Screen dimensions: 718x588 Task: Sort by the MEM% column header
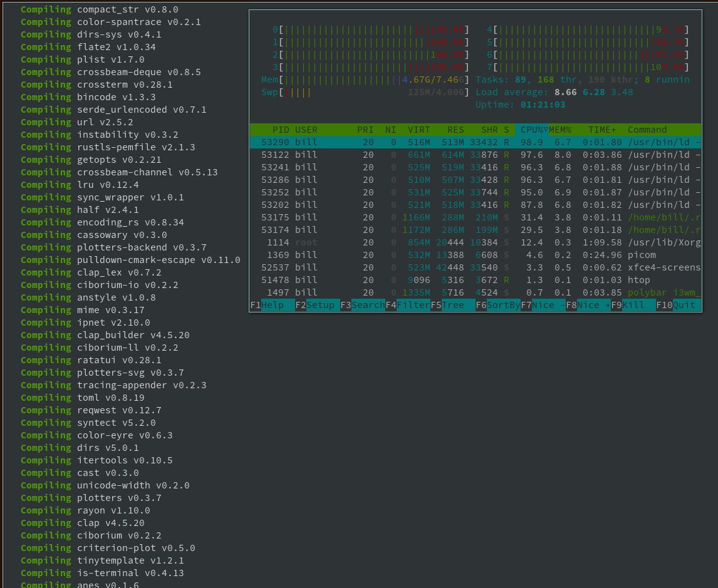click(x=560, y=130)
